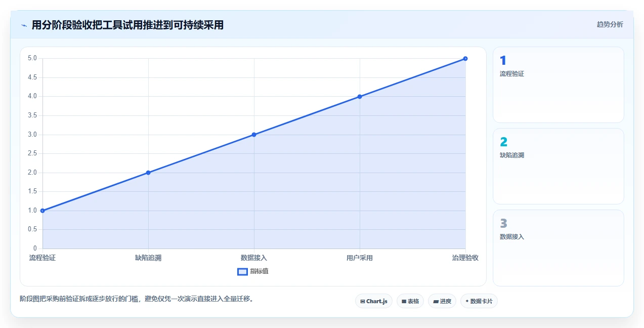Open the Chart.js tag chip

point(374,301)
